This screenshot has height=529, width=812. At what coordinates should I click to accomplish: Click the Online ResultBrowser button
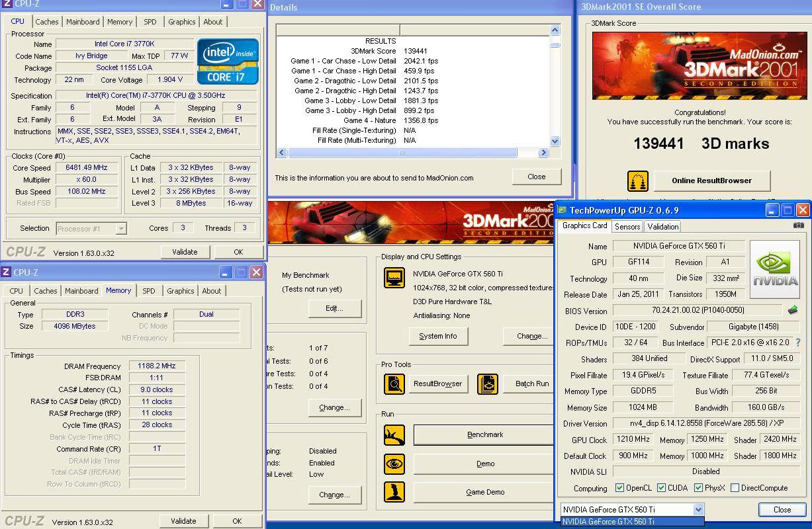click(711, 181)
